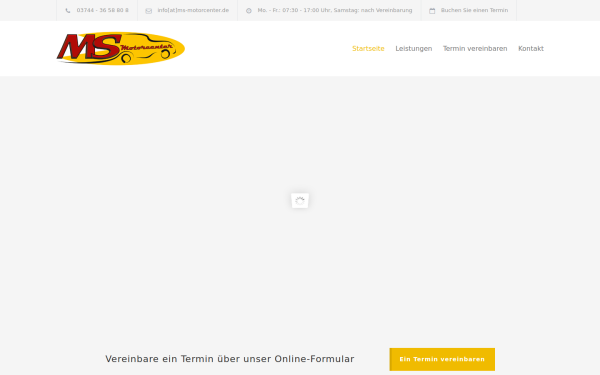Click opening hours text Mo. - Fr.
The image size is (600, 375).
pos(335,10)
